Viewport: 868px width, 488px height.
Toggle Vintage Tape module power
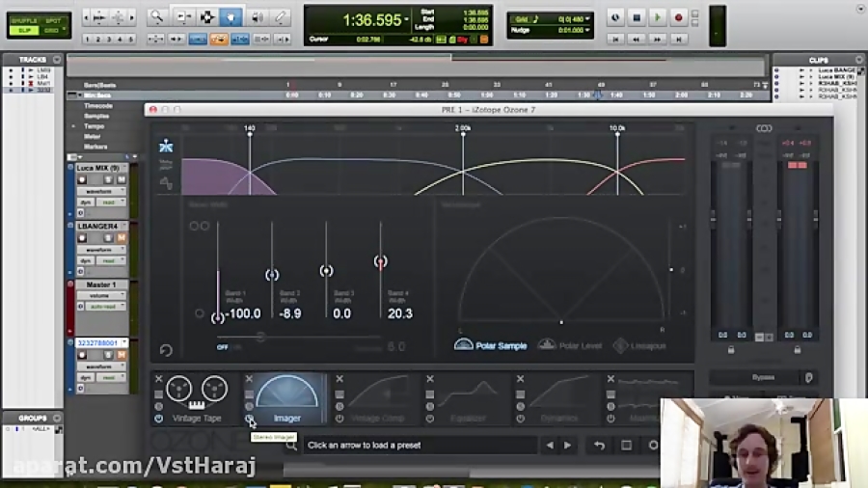(159, 419)
